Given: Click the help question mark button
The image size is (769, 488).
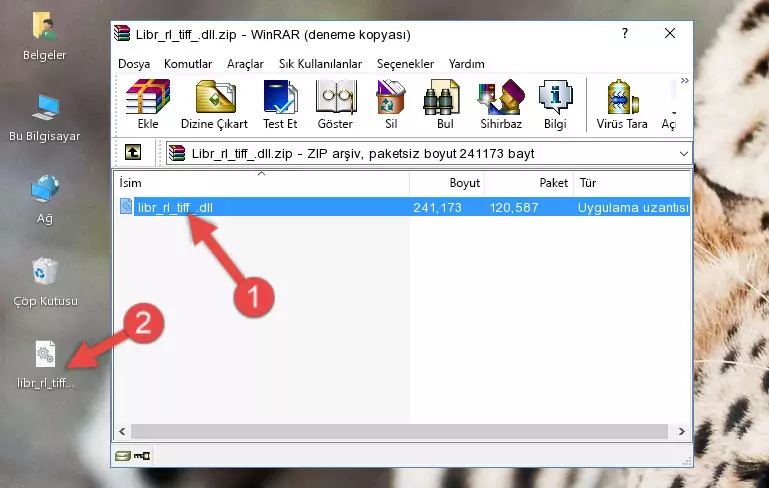Looking at the screenshot, I should coord(625,33).
